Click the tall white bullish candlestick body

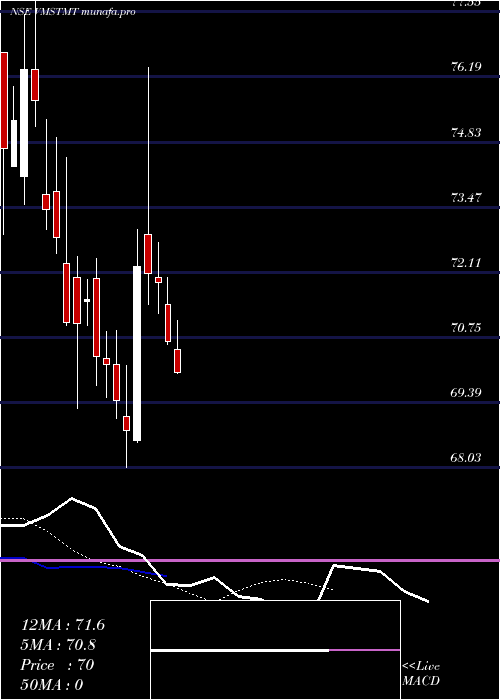[137, 354]
